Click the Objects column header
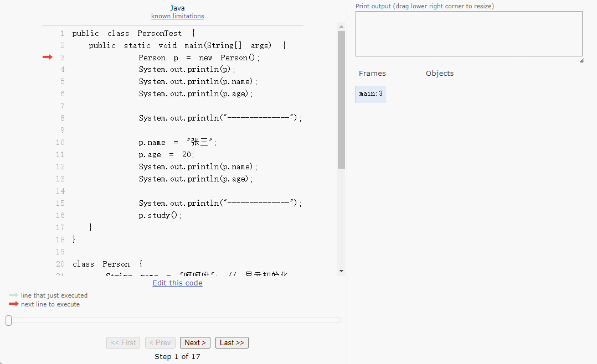The height and width of the screenshot is (364, 597). 439,74
